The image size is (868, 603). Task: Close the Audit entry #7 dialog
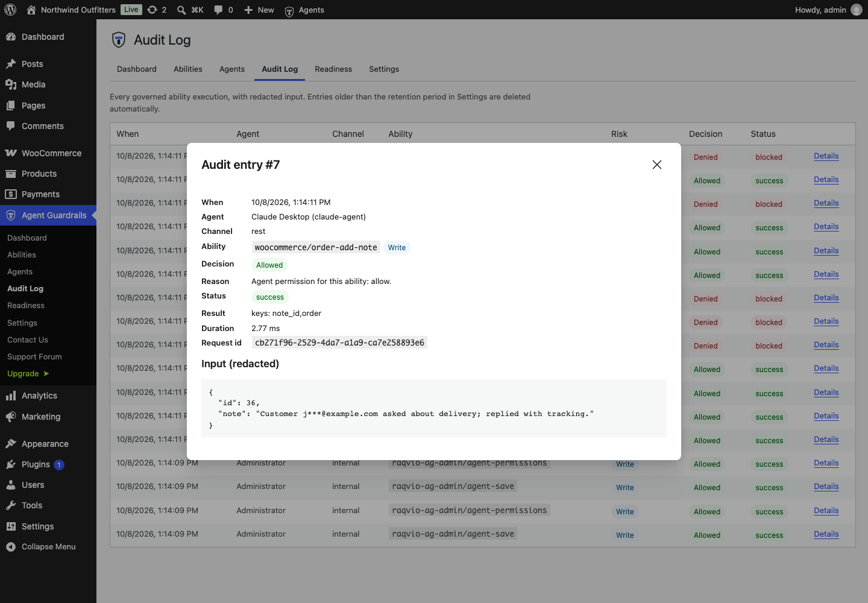pos(657,165)
